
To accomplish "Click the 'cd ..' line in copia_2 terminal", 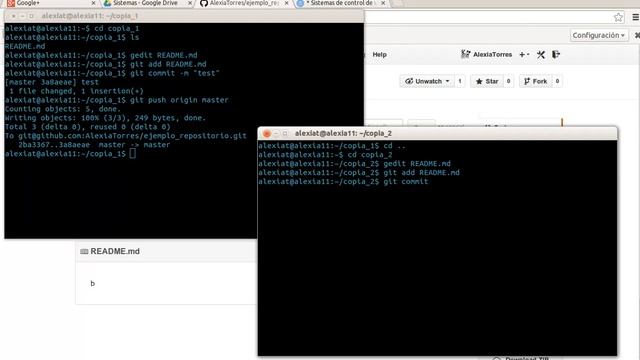I will pyautogui.click(x=332, y=146).
